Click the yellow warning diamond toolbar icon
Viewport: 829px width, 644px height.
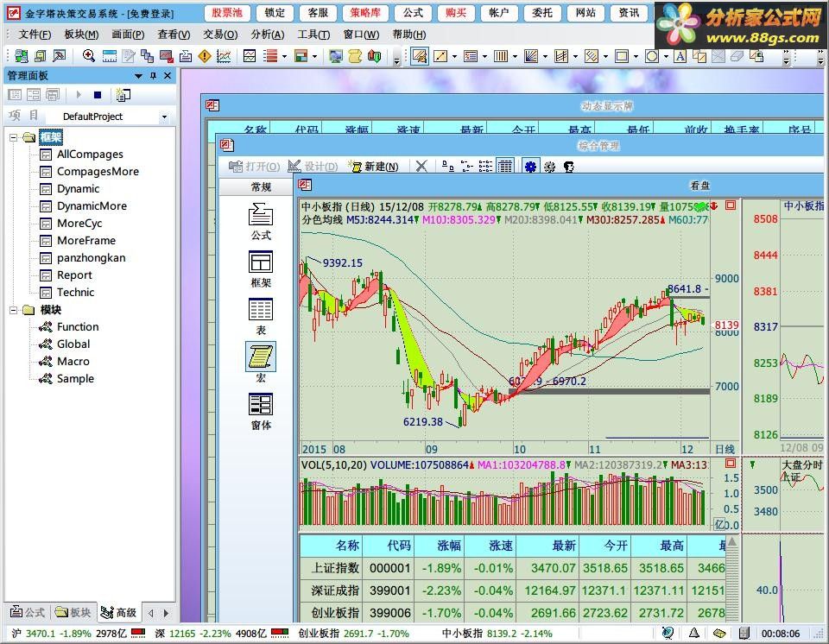point(205,56)
